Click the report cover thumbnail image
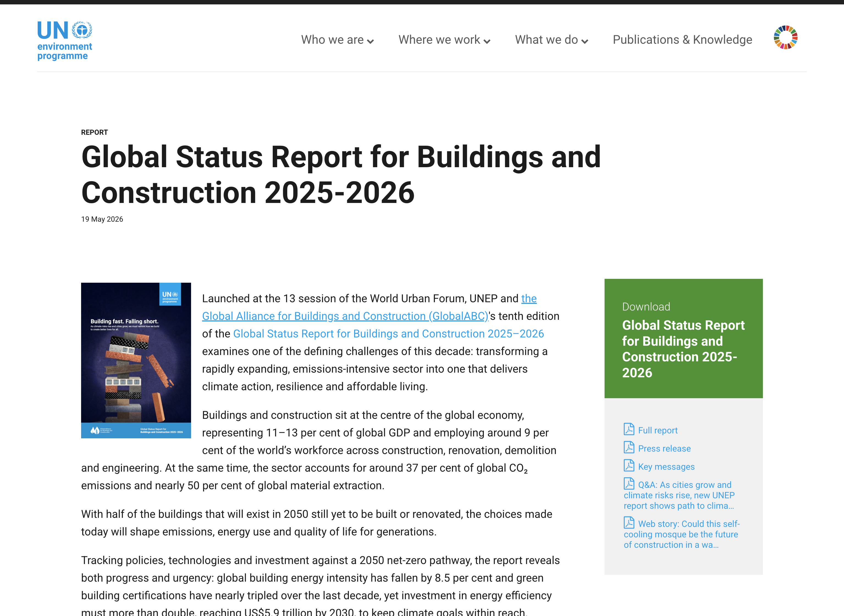The height and width of the screenshot is (616, 844). click(136, 360)
